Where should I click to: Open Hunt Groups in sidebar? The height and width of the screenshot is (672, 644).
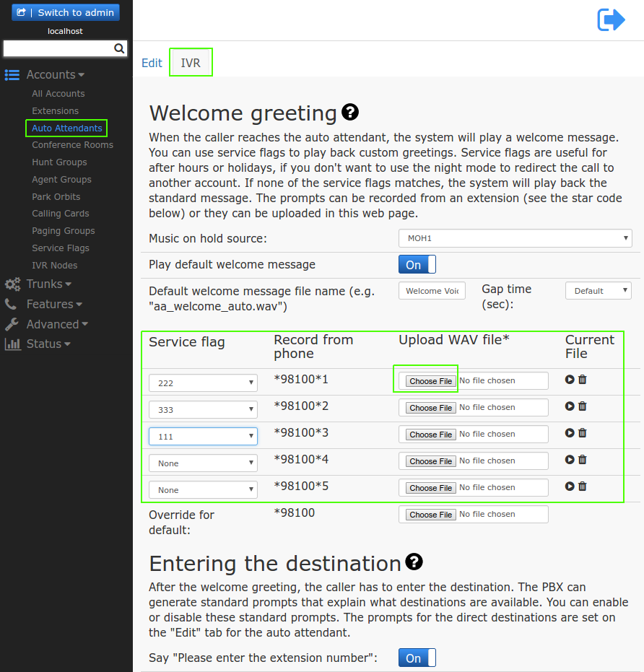click(59, 162)
